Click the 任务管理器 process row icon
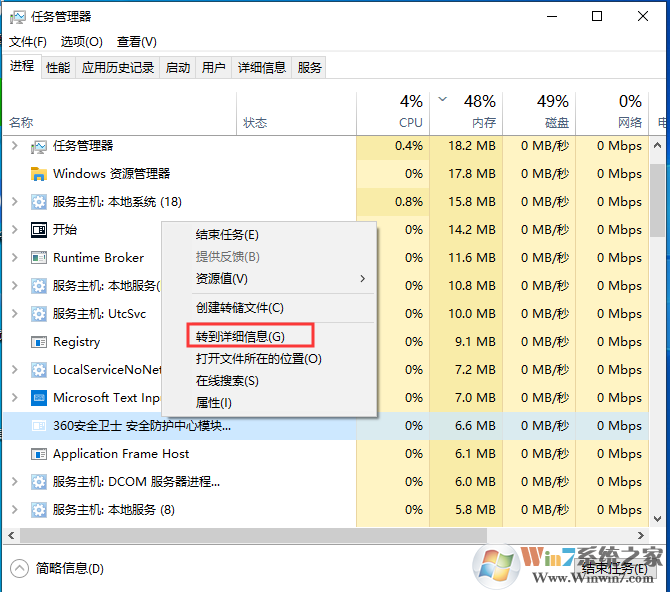 click(x=38, y=147)
